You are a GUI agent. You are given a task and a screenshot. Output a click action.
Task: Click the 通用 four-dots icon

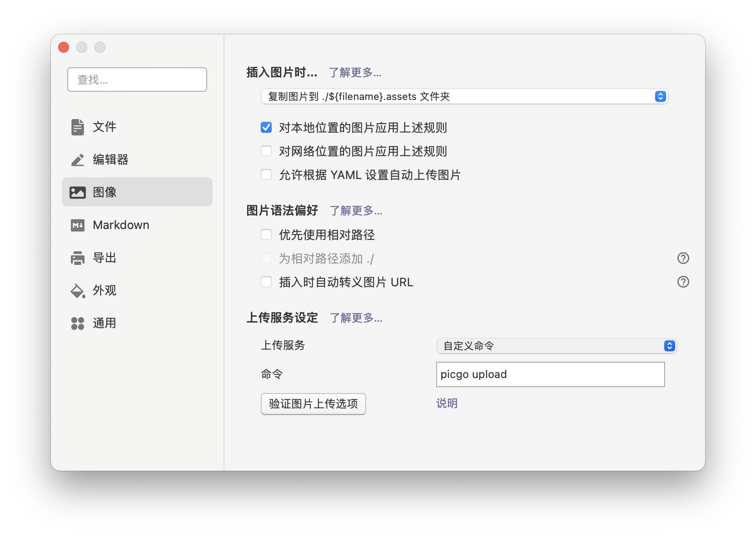pyautogui.click(x=78, y=324)
